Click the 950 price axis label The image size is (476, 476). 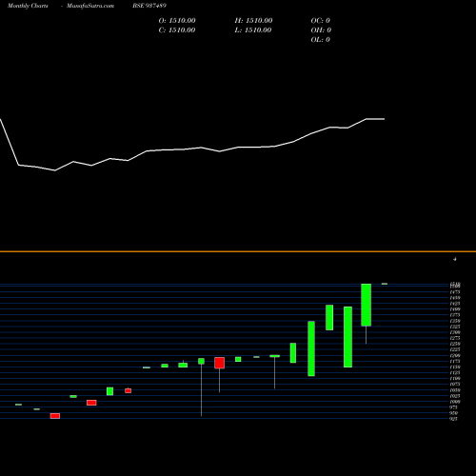454,413
